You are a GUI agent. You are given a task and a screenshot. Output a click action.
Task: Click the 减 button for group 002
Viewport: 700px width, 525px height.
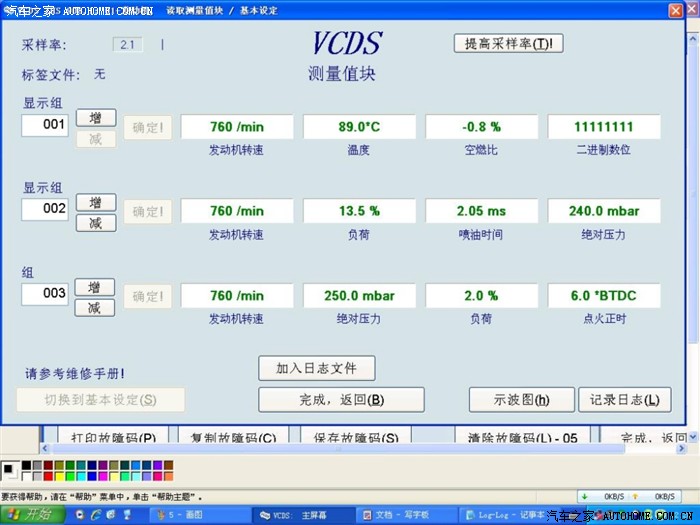coord(94,222)
